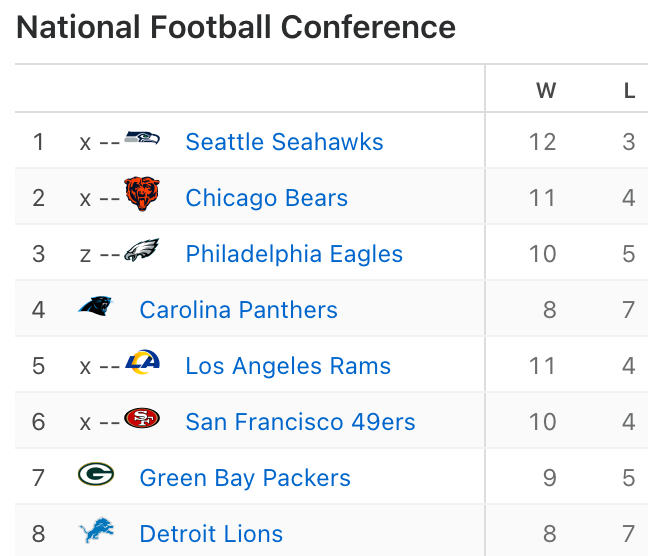This screenshot has width=648, height=556.
Task: Open the Seattle Seahawks team link
Action: tap(284, 142)
